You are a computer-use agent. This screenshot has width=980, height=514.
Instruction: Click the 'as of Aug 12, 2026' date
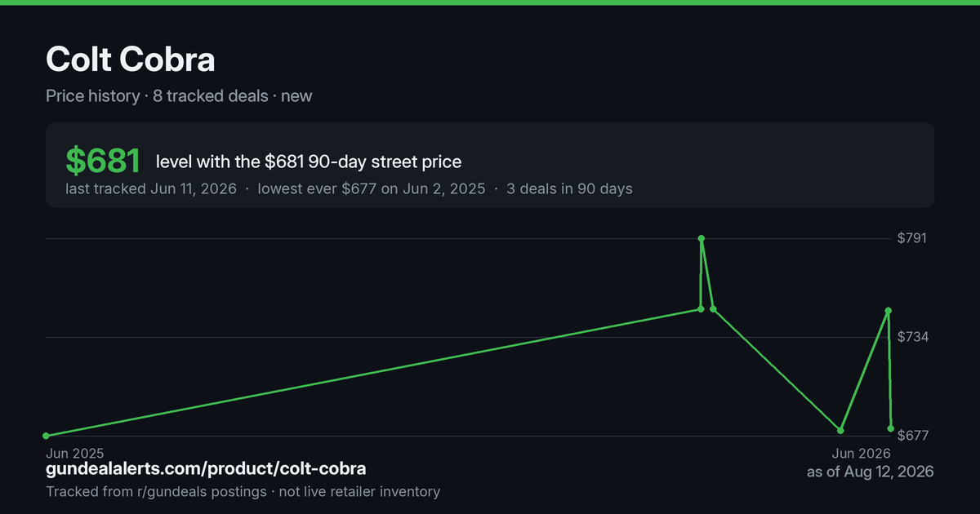coord(870,472)
